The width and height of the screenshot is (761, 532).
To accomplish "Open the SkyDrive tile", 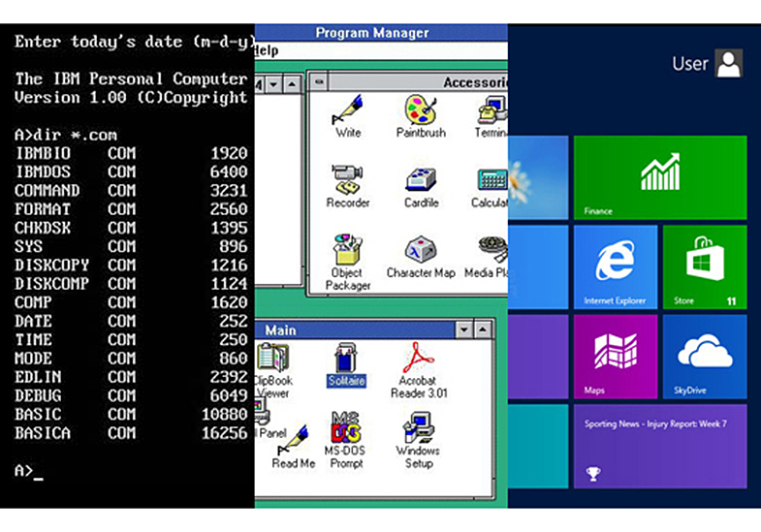I will coord(705,357).
